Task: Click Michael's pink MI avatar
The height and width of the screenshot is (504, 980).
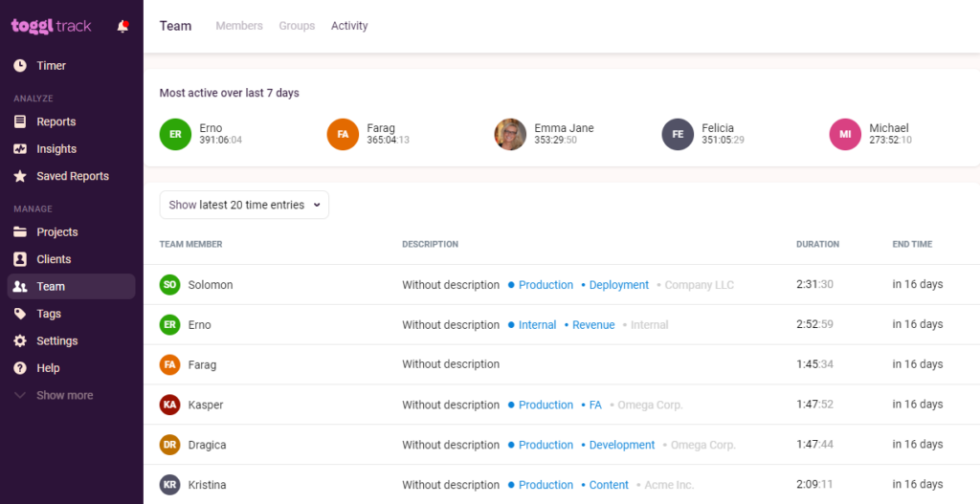Action: tap(845, 135)
